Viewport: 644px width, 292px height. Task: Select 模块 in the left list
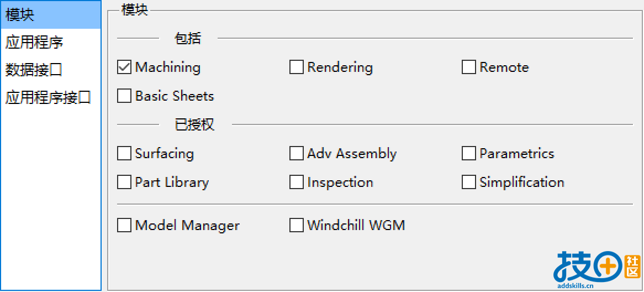click(51, 15)
